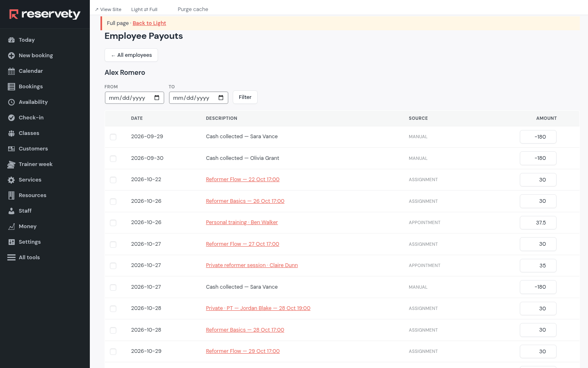Select checkbox for Private reformer session row
The height and width of the screenshot is (368, 588).
coord(113,266)
